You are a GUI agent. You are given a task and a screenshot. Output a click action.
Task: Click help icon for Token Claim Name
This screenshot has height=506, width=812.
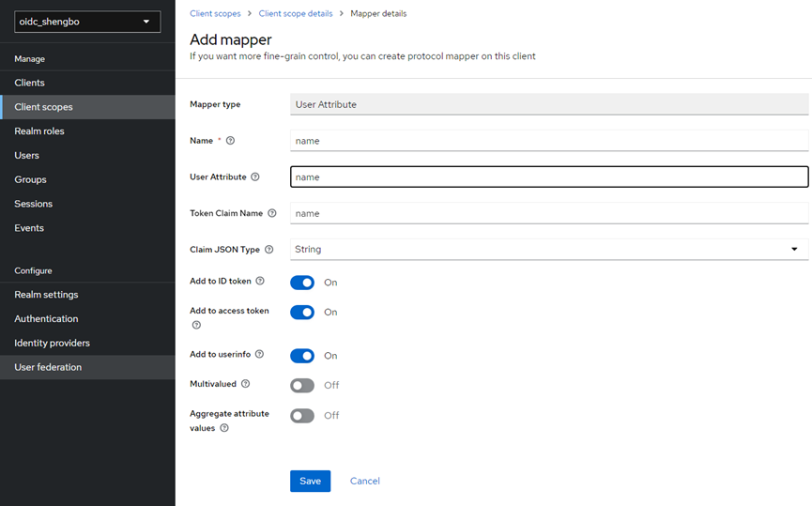point(272,213)
